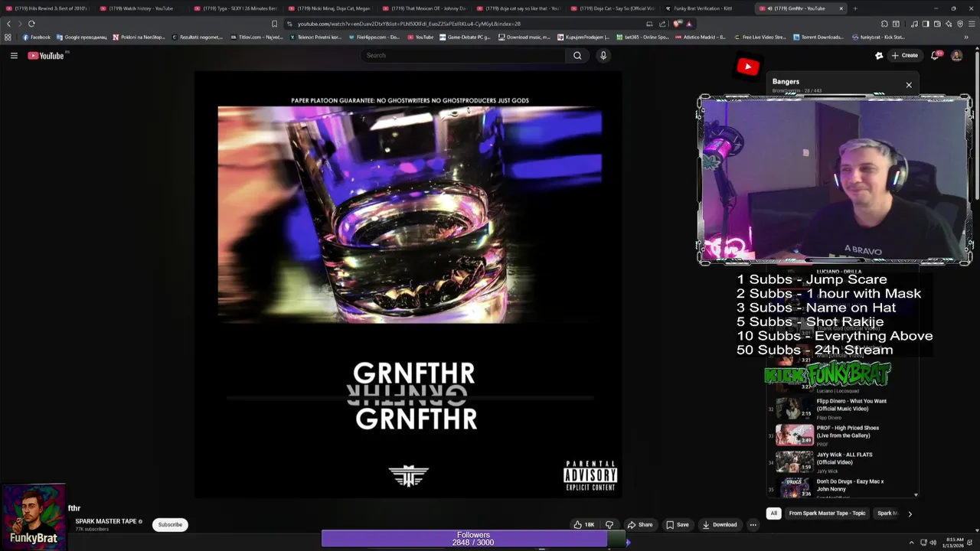The image size is (980, 551).
Task: Download the video with Download button
Action: 719,524
